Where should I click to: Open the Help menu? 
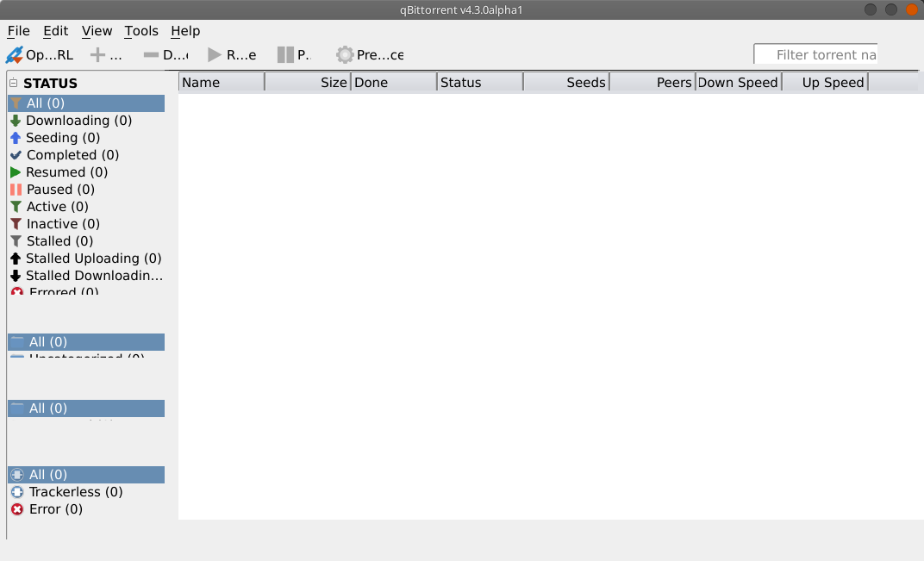pyautogui.click(x=185, y=31)
